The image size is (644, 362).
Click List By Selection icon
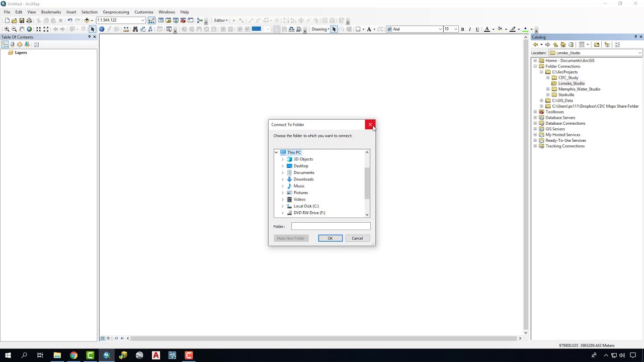click(27, 44)
